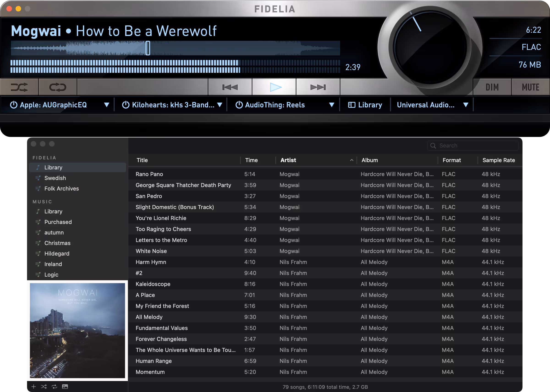Skip to previous track
Image resolution: width=550 pixels, height=392 pixels.
pos(230,87)
